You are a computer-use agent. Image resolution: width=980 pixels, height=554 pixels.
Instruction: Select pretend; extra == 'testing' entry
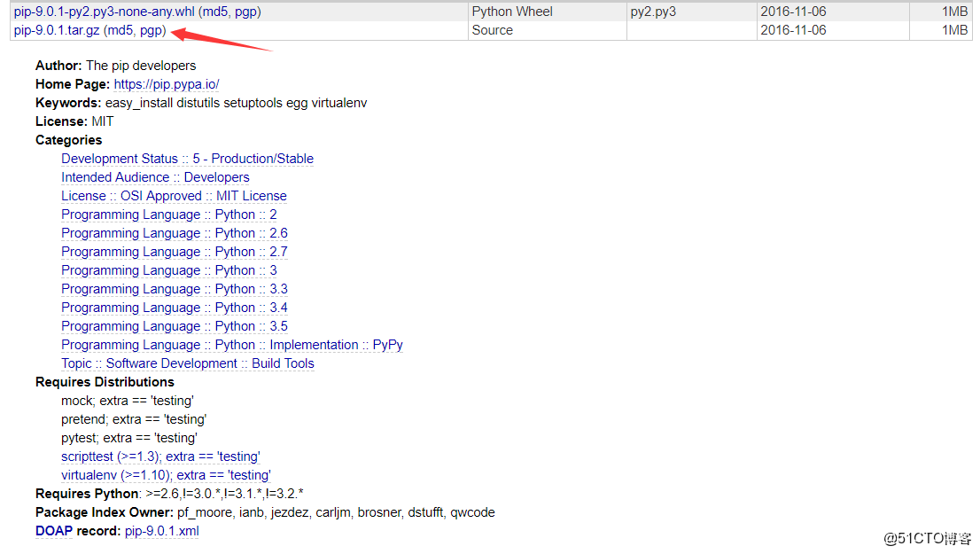click(x=134, y=419)
